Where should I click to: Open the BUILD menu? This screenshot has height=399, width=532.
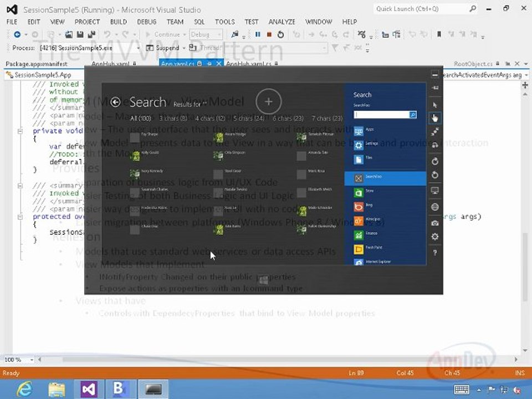point(119,22)
